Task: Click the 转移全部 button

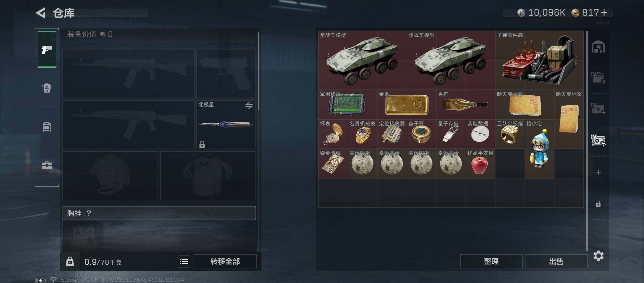Action: 225,261
